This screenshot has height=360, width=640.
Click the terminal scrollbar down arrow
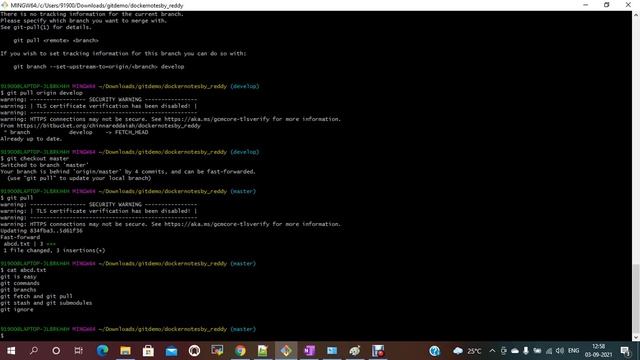click(x=636, y=337)
